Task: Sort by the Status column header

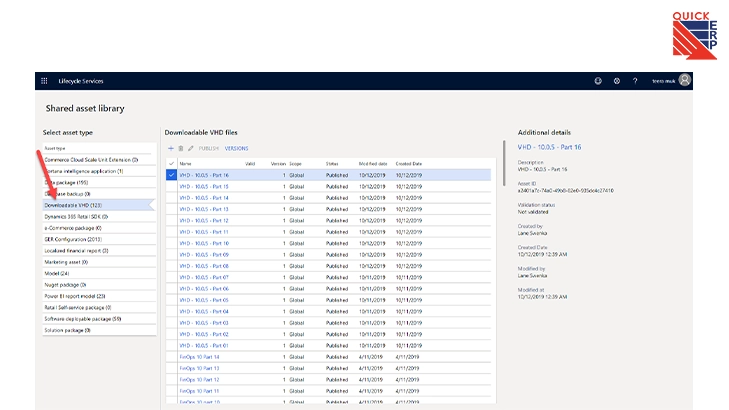Action: [332, 164]
